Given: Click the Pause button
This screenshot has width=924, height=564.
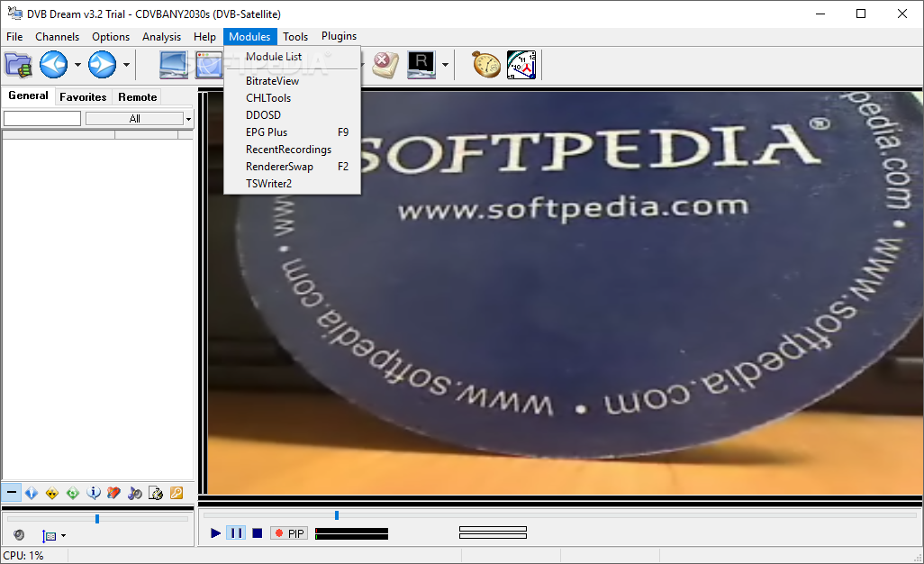Looking at the screenshot, I should (x=236, y=533).
